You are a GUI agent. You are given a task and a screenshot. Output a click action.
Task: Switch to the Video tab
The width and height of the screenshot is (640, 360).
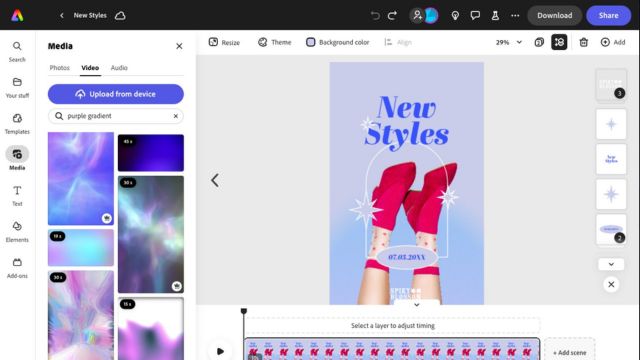point(90,68)
